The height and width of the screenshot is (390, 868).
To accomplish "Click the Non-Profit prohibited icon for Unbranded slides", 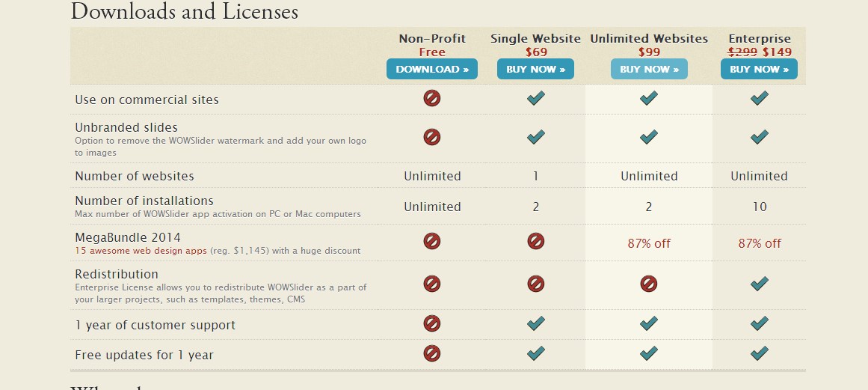I will tap(432, 137).
